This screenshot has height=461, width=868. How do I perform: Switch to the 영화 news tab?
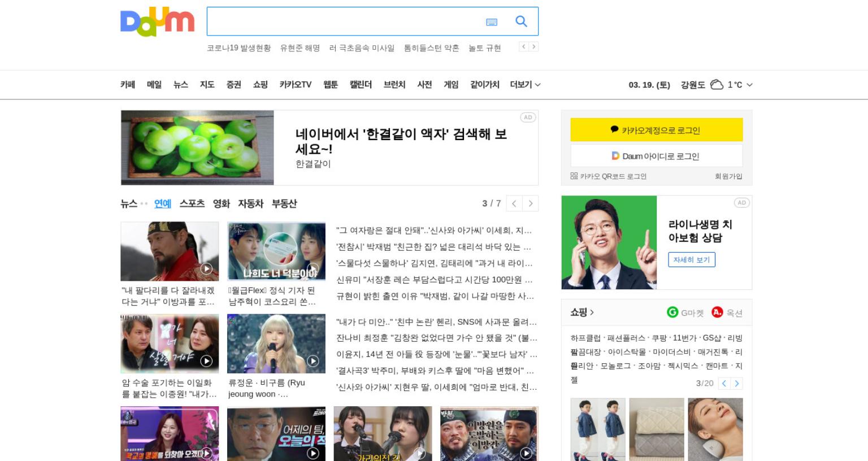point(222,203)
